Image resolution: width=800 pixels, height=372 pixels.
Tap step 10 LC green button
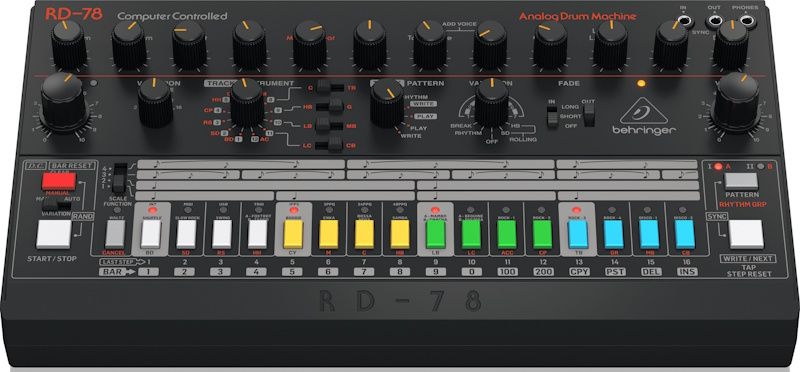pyautogui.click(x=471, y=234)
